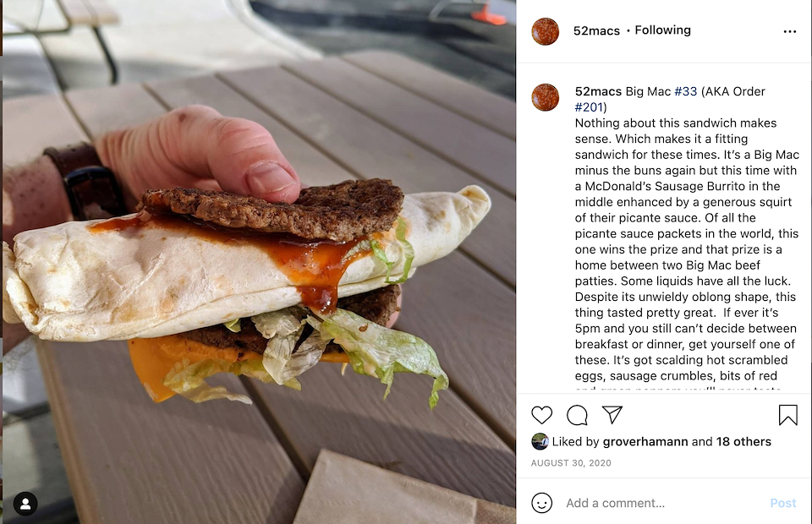View groverhamann's small avatar in likes
The image size is (812, 524).
click(540, 441)
